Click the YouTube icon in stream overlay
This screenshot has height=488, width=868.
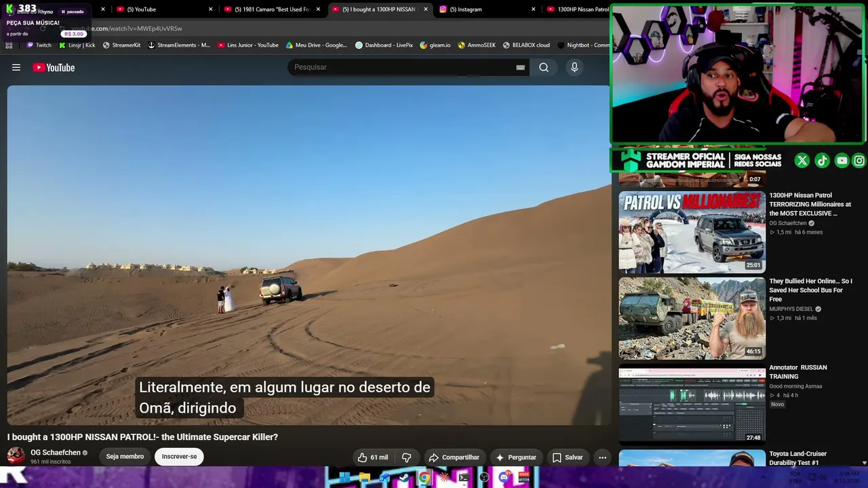pyautogui.click(x=842, y=161)
